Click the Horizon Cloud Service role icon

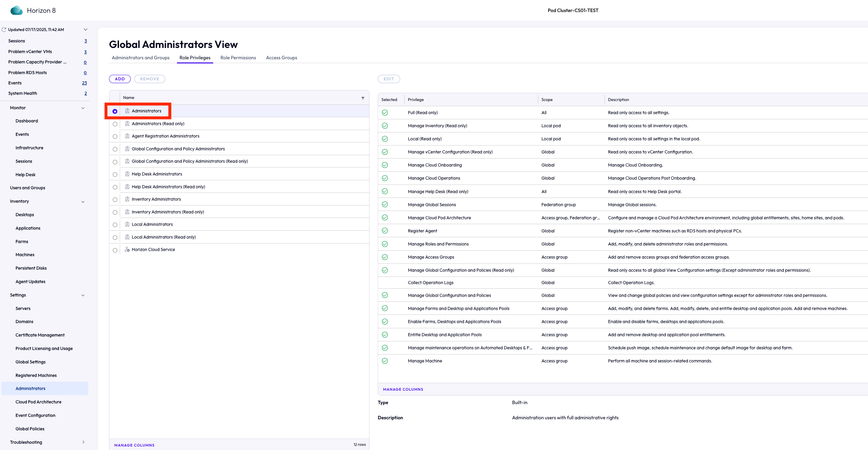tap(127, 250)
